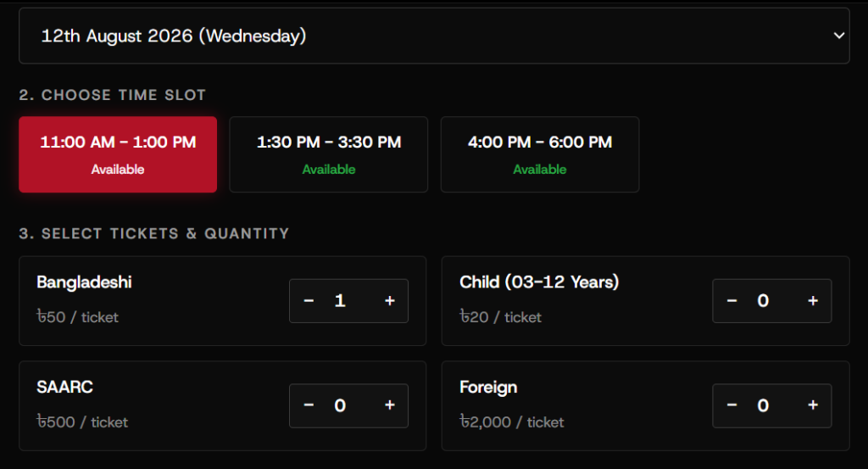The image size is (868, 469).
Task: Increase SAARC ticket count
Action: point(390,405)
